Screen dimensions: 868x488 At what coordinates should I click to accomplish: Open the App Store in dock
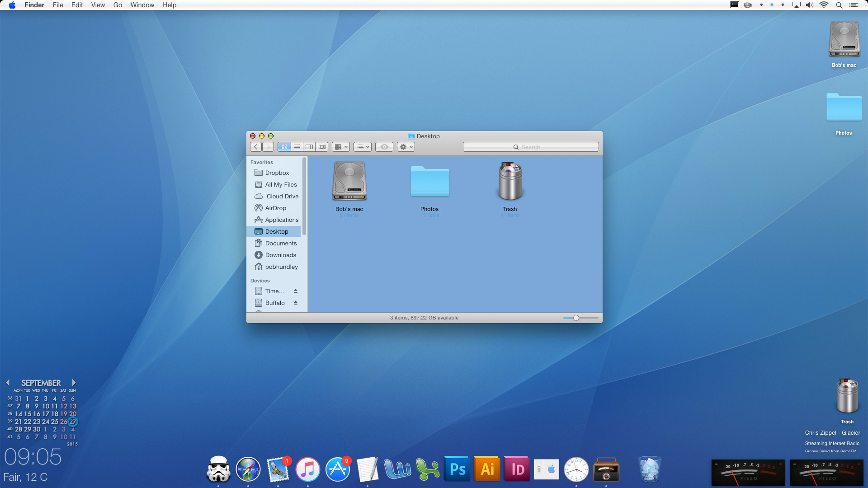click(x=338, y=469)
